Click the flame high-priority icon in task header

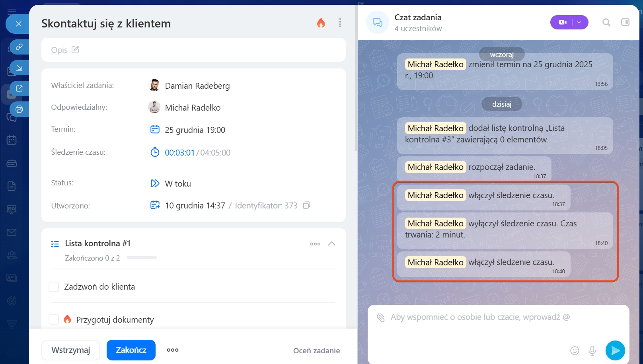point(321,23)
